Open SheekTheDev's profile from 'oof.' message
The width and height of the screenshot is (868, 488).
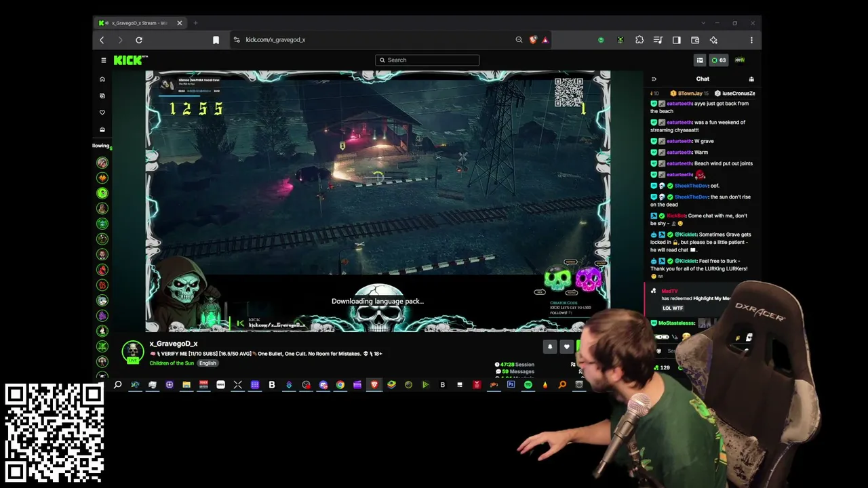coord(691,186)
